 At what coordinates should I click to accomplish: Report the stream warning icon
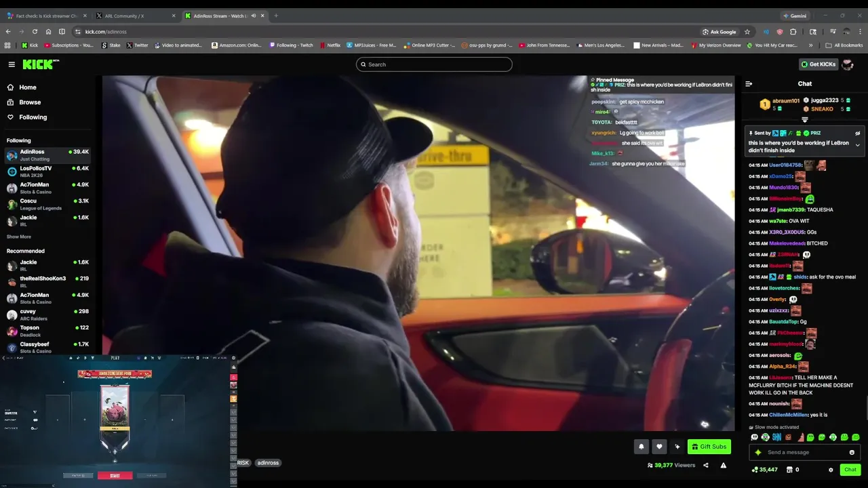pyautogui.click(x=723, y=466)
